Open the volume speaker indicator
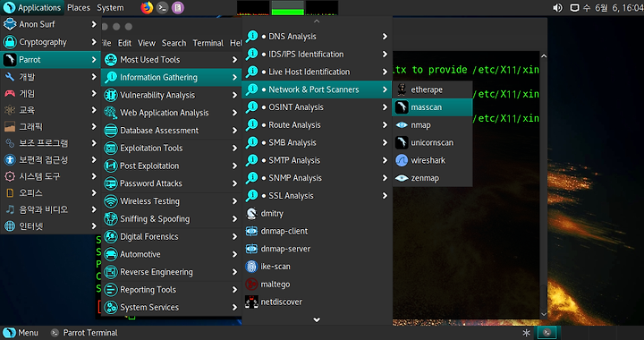Viewport: 644px width, 340px height. coord(557,8)
